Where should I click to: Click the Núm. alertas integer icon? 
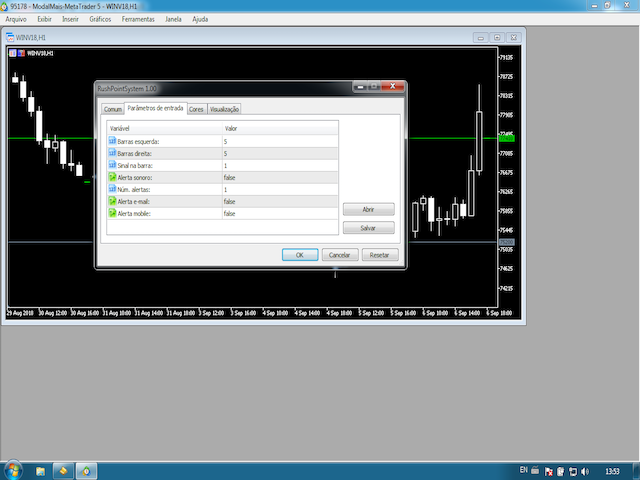coord(112,189)
